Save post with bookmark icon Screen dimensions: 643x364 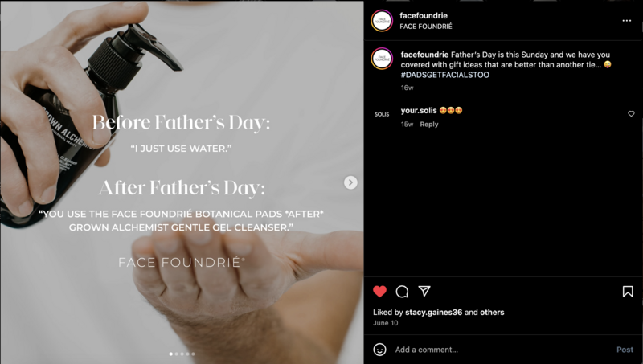(x=628, y=292)
